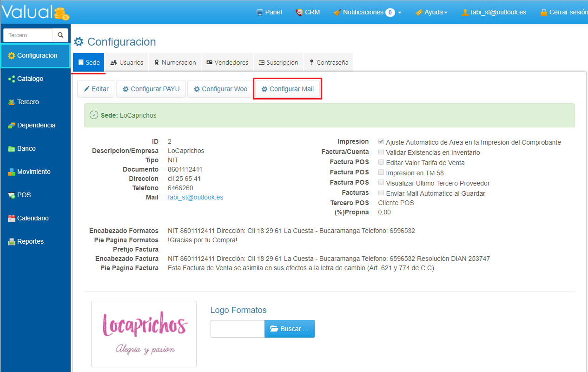Screen dimensions: 588x372
Task: Open Catalogo from the sidebar
Action: pyautogui.click(x=30, y=79)
